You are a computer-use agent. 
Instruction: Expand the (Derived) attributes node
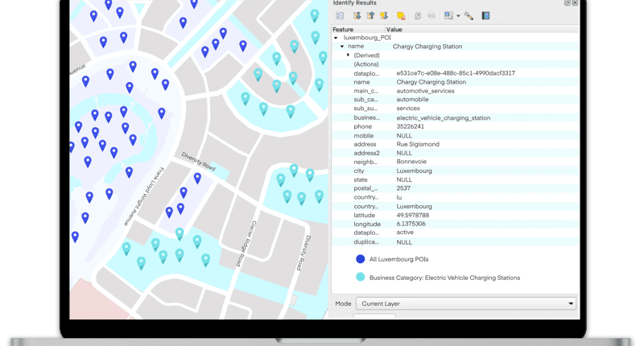click(349, 56)
